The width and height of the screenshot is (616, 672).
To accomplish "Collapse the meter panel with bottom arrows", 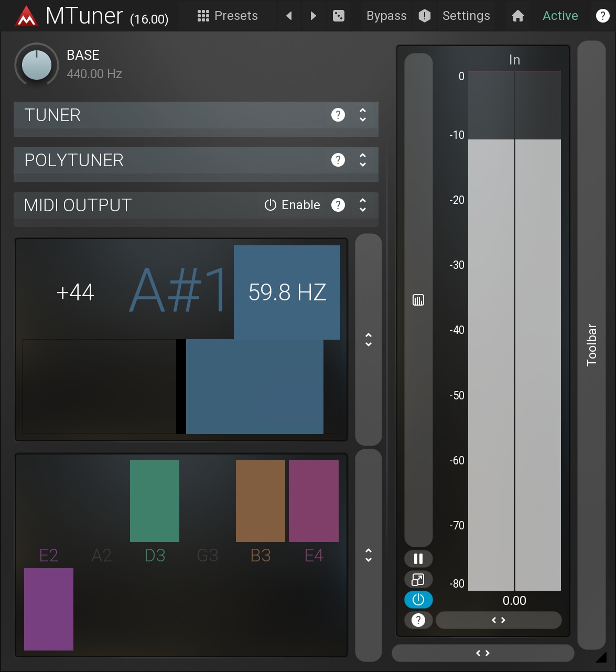I will pos(483,653).
